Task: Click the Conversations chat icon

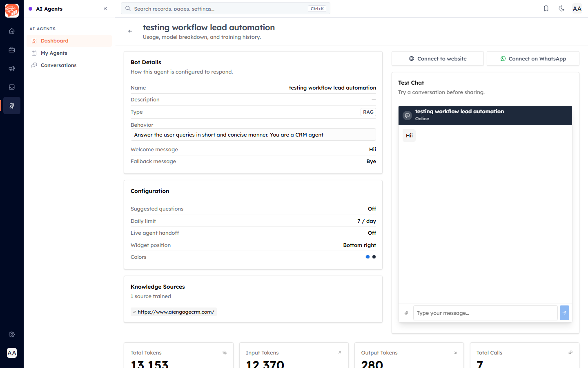Action: point(34,65)
